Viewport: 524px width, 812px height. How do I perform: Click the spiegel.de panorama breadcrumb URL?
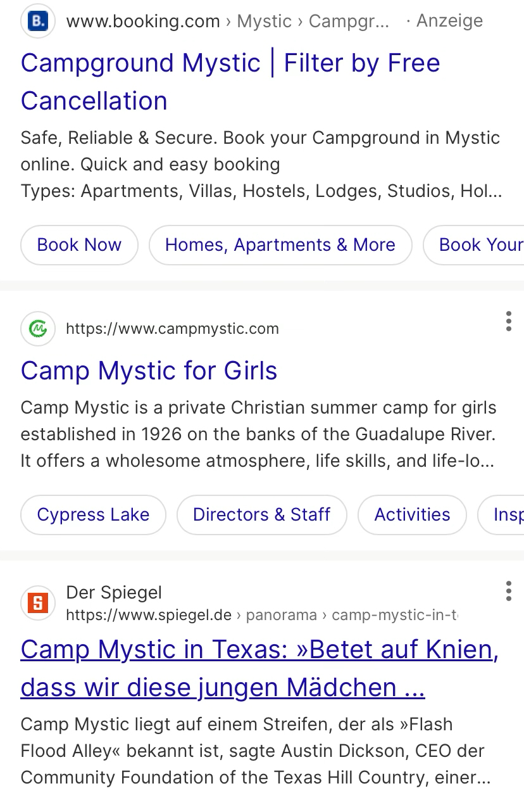pos(261,615)
